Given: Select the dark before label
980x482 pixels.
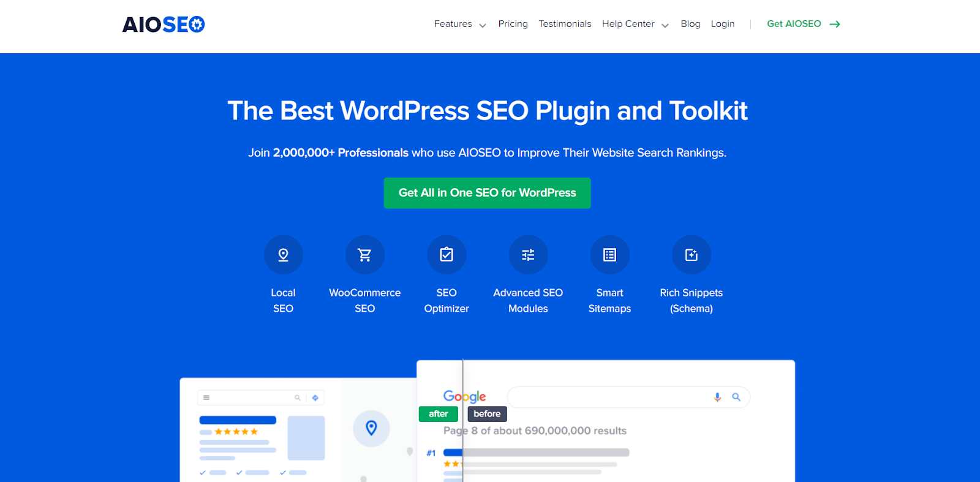Looking at the screenshot, I should (x=487, y=414).
